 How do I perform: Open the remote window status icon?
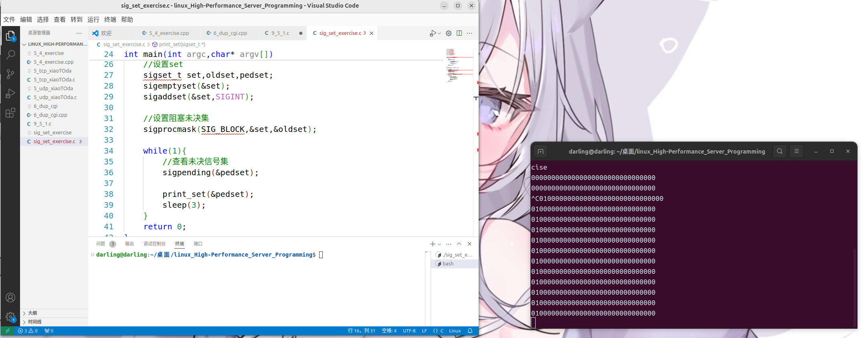7,331
